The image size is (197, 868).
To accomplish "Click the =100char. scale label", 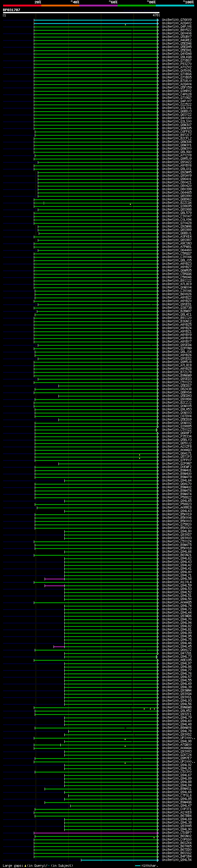I will [x=149, y=866].
